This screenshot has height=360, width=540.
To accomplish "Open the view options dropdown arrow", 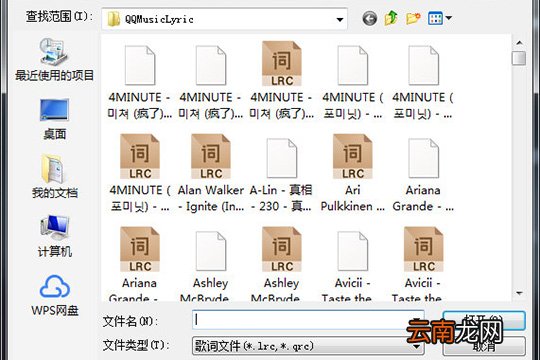I will coord(449,17).
